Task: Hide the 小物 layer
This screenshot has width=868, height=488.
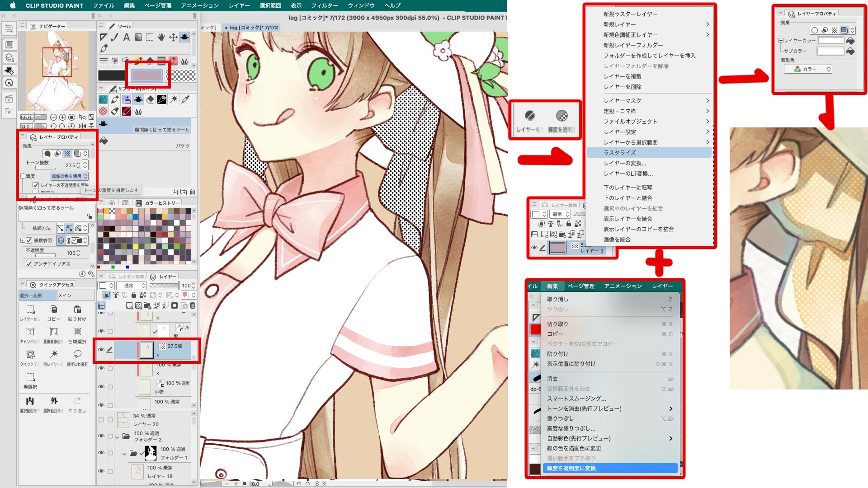Action: (101, 387)
